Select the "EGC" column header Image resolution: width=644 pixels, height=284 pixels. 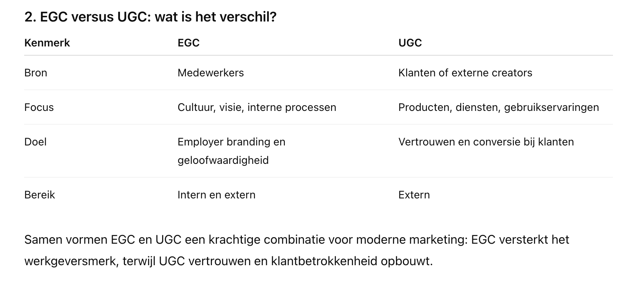tap(188, 43)
